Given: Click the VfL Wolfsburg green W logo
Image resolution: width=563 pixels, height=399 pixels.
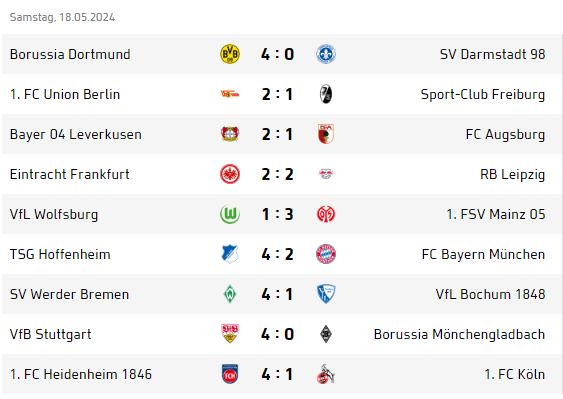Looking at the screenshot, I should [x=230, y=214].
